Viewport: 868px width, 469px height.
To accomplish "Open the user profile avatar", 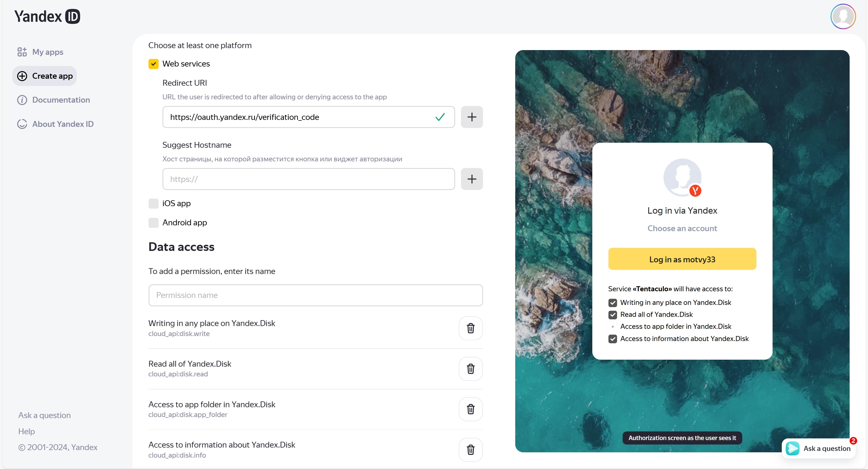I will point(843,16).
